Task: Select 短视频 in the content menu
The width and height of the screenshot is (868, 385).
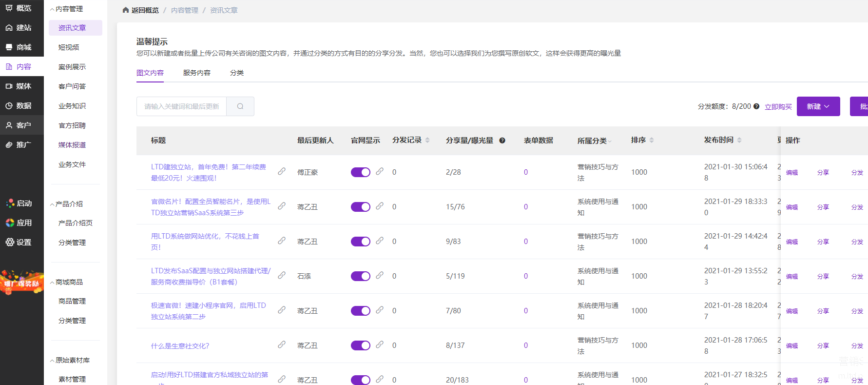Action: [x=69, y=47]
